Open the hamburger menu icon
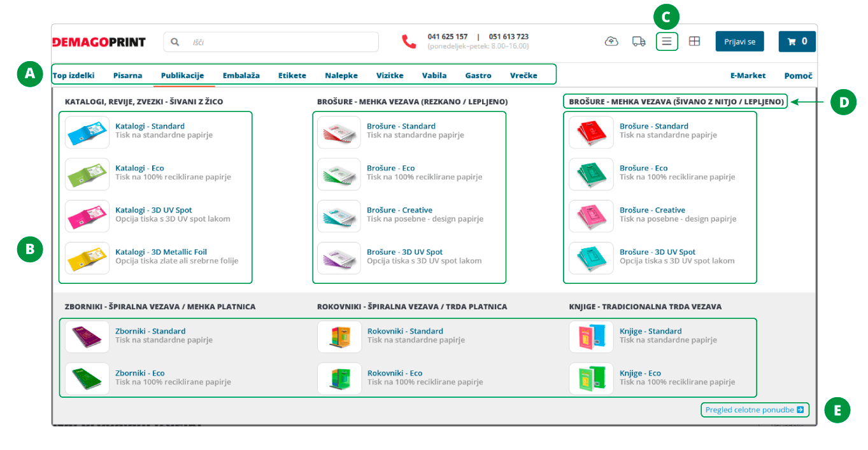This screenshot has width=868, height=450. 667,41
